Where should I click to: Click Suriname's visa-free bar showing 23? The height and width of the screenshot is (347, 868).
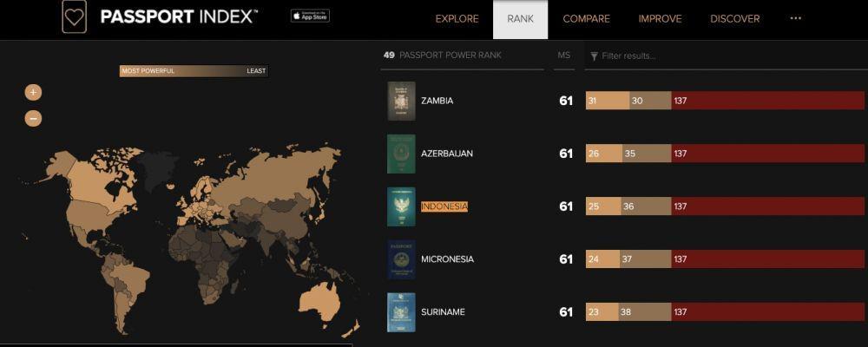tap(602, 312)
